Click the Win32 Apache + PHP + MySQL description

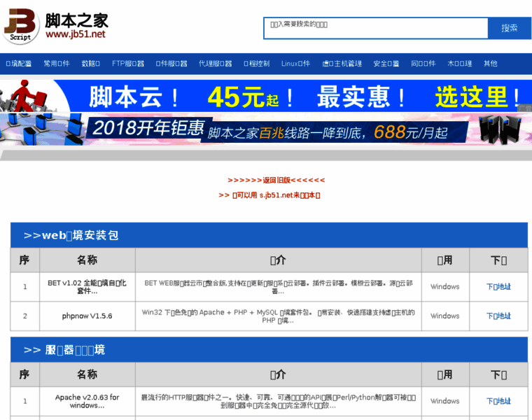278,316
